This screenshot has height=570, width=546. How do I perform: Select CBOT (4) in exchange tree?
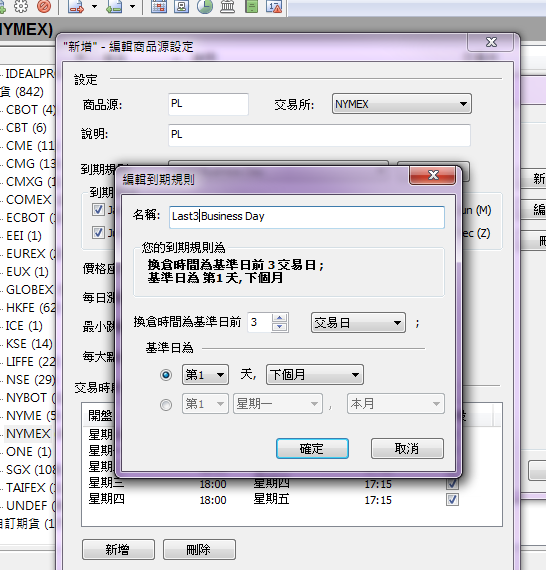tap(31, 110)
